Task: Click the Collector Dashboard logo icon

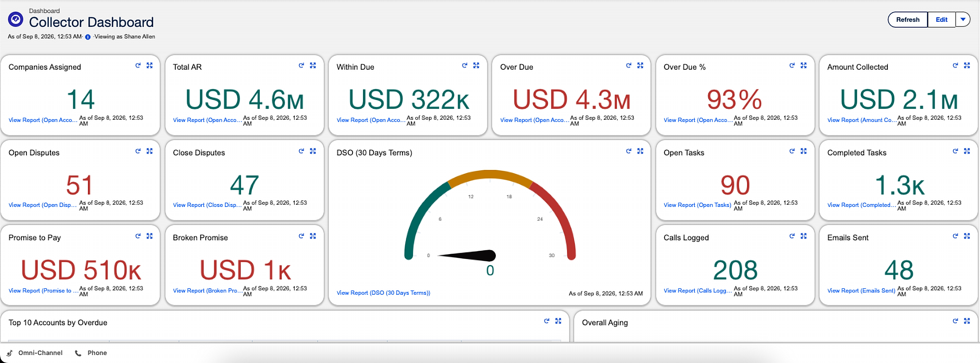Action: pyautogui.click(x=16, y=19)
